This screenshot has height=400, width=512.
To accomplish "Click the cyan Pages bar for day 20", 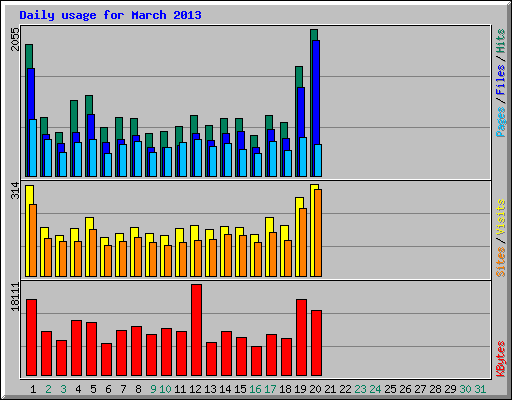I will tap(318, 161).
